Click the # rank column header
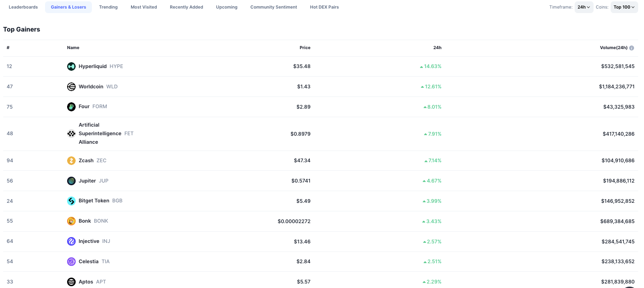The height and width of the screenshot is (288, 644). click(8, 48)
